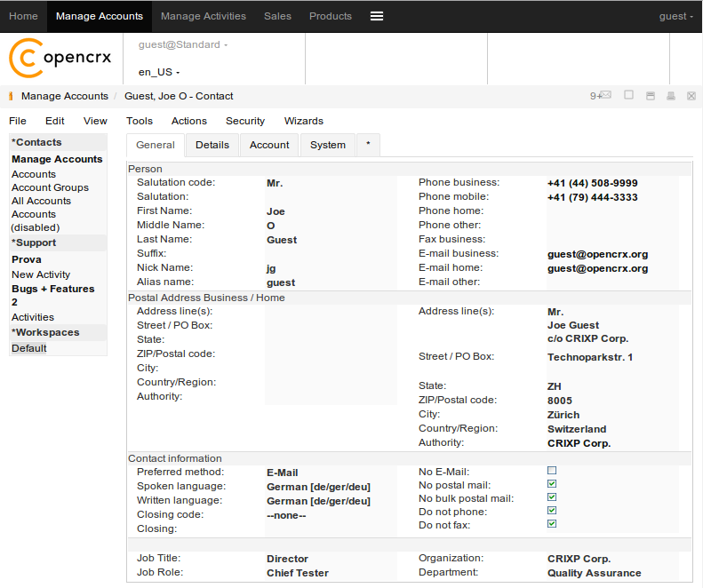
Task: Click New Activity in the sidebar
Action: pos(41,274)
